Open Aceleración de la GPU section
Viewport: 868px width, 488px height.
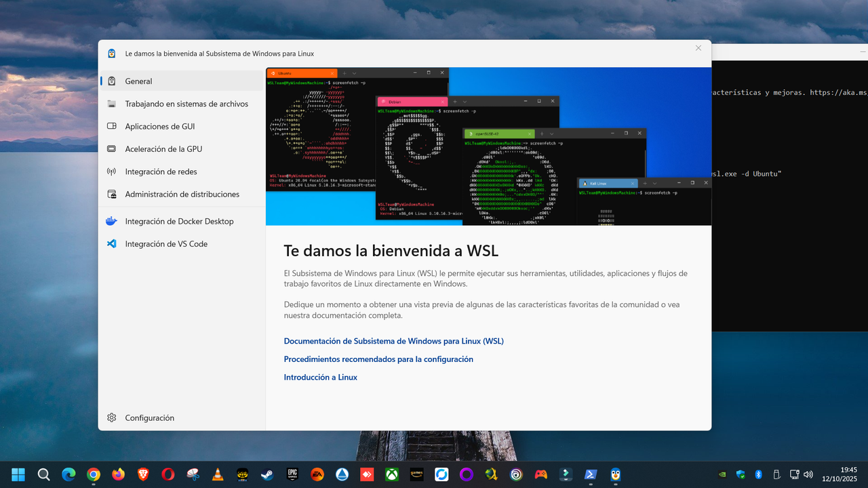182,148
